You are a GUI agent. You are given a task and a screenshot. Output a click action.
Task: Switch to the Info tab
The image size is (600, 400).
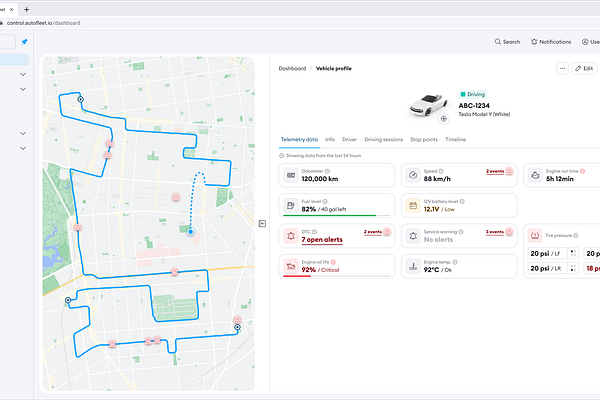[330, 139]
